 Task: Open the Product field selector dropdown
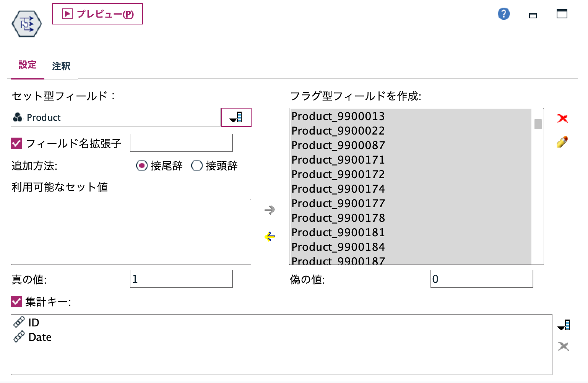click(x=236, y=117)
